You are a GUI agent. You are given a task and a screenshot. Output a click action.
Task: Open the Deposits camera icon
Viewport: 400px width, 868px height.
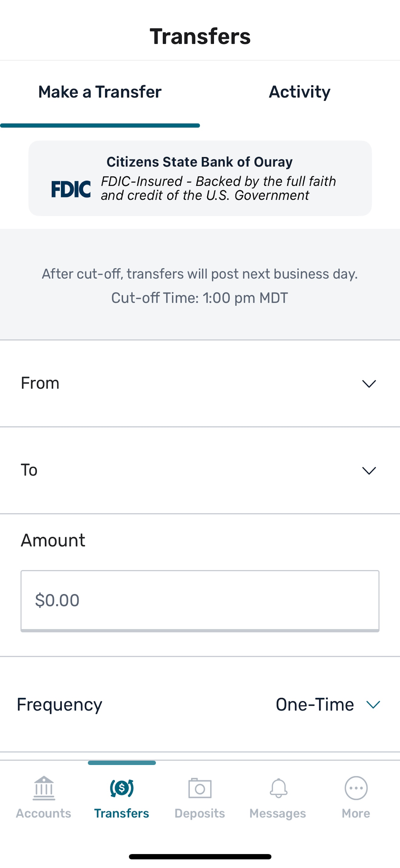[200, 788]
